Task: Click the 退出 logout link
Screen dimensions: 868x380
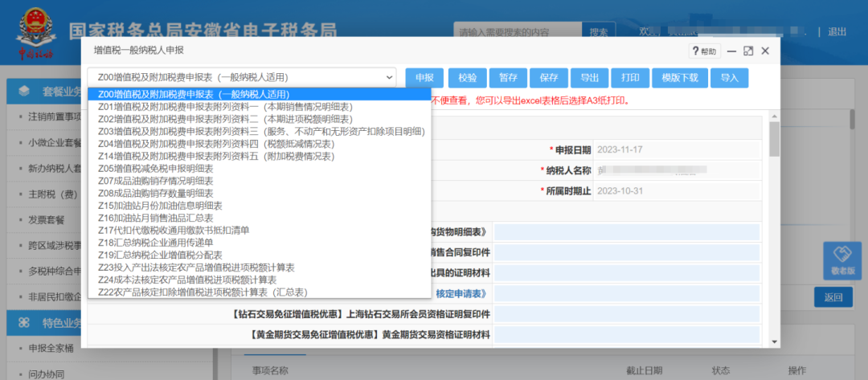Action: tap(837, 31)
